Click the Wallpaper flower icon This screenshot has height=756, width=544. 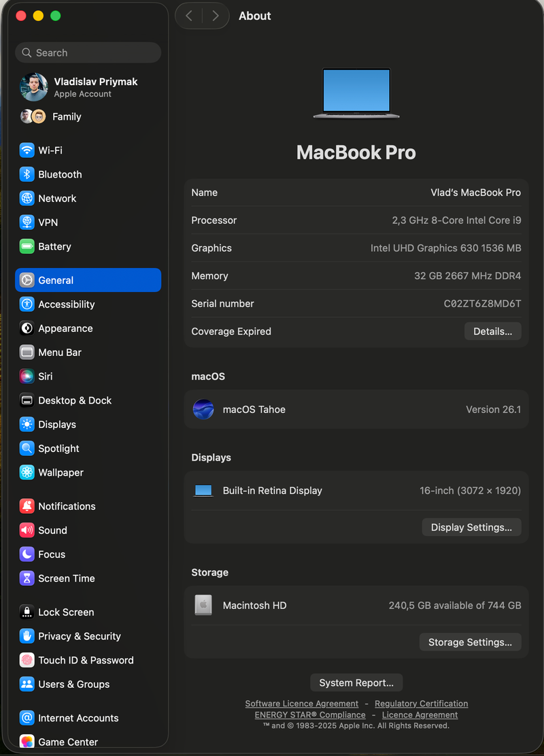click(27, 472)
